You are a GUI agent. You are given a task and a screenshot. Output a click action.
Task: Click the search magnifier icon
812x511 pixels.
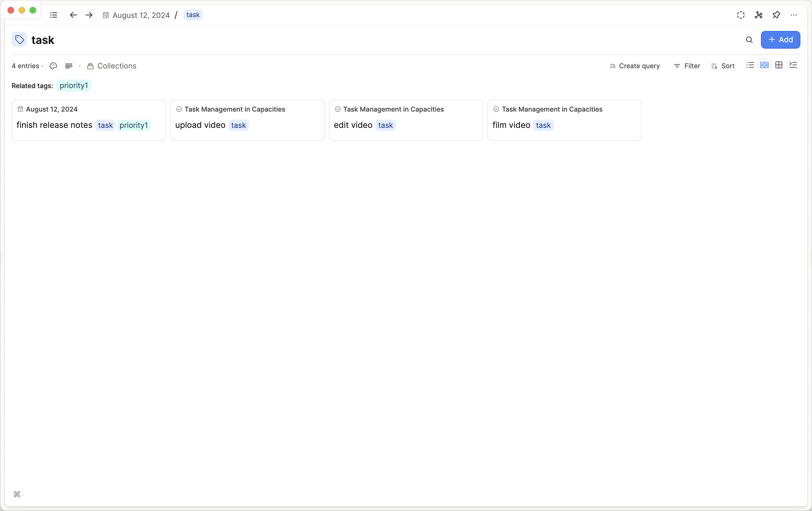tap(749, 40)
